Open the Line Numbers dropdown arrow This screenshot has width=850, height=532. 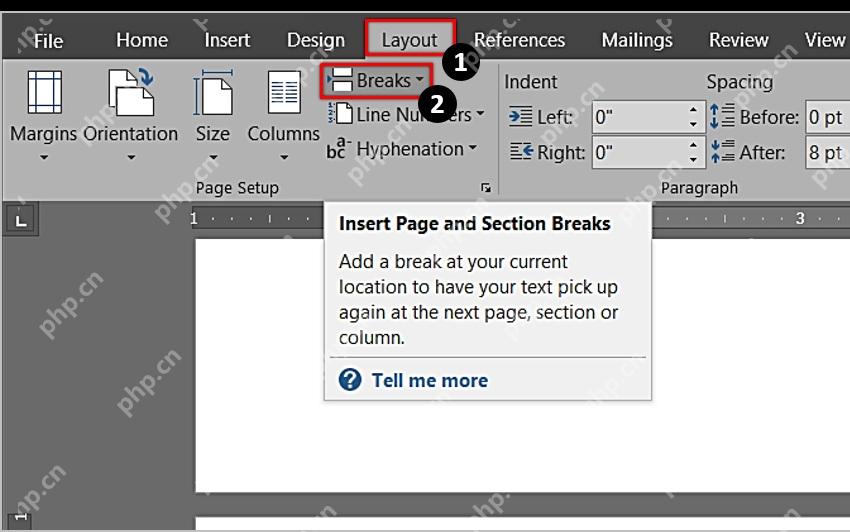(x=480, y=114)
